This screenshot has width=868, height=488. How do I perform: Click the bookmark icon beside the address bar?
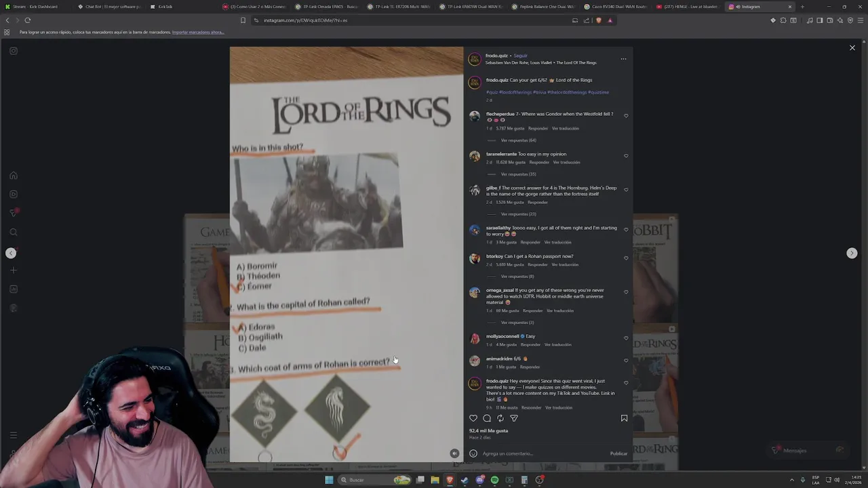point(243,20)
